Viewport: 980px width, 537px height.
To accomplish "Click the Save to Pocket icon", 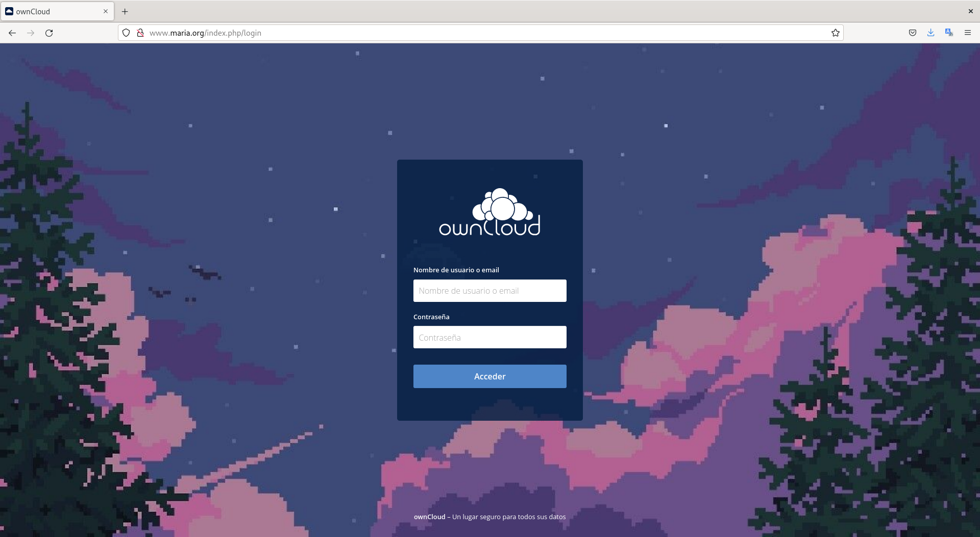I will point(913,33).
